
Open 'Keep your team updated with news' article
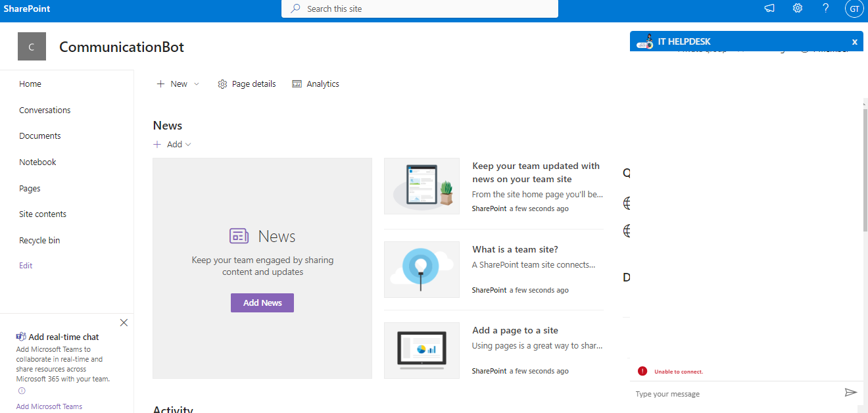pos(536,172)
